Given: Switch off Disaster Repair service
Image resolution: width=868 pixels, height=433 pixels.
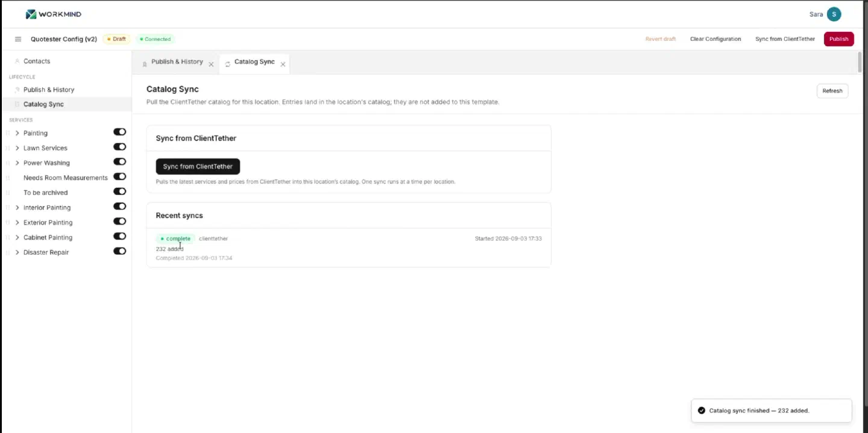Looking at the screenshot, I should pyautogui.click(x=120, y=251).
